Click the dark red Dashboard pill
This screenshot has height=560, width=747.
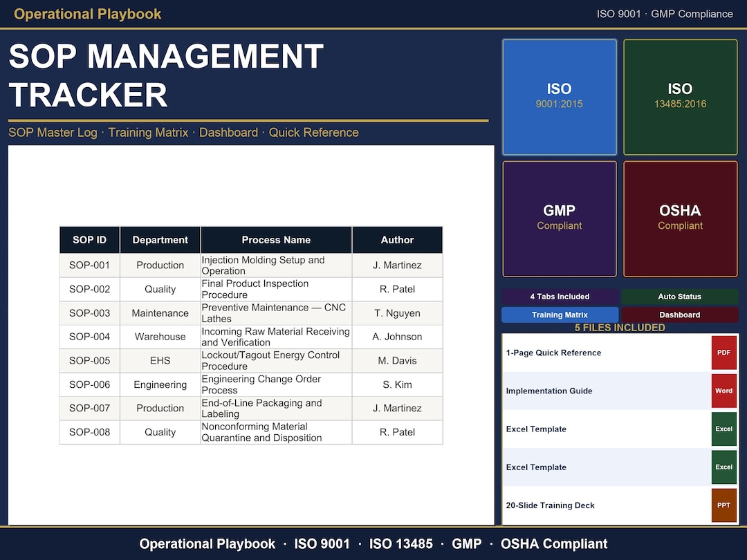point(680,315)
